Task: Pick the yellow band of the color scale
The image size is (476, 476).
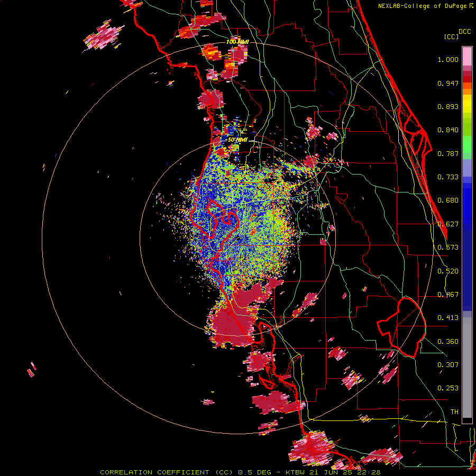Action: click(x=467, y=104)
